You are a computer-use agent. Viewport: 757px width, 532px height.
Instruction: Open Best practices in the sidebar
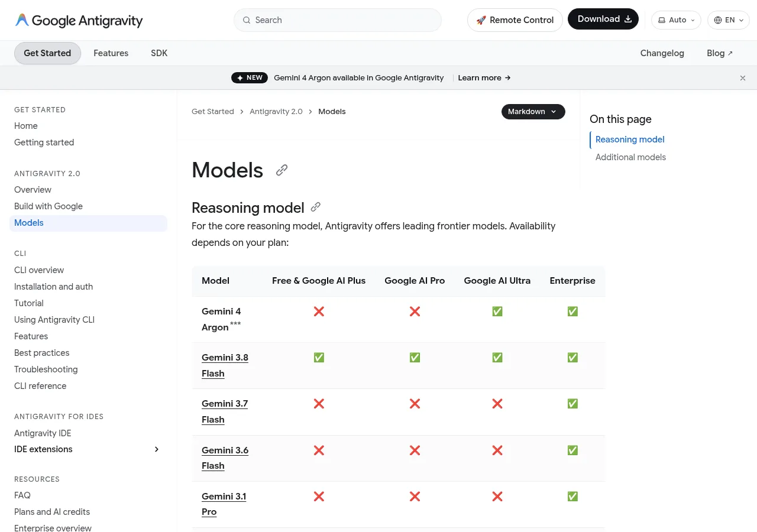point(42,353)
